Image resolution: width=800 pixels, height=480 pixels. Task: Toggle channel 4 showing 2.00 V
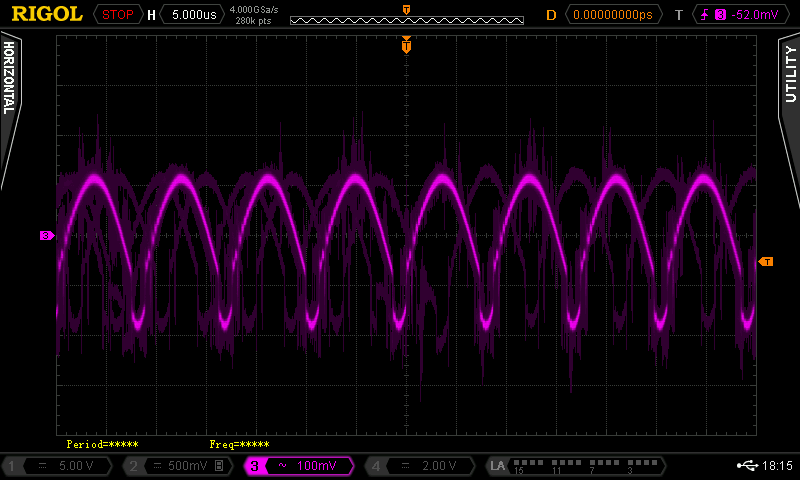coord(419,466)
